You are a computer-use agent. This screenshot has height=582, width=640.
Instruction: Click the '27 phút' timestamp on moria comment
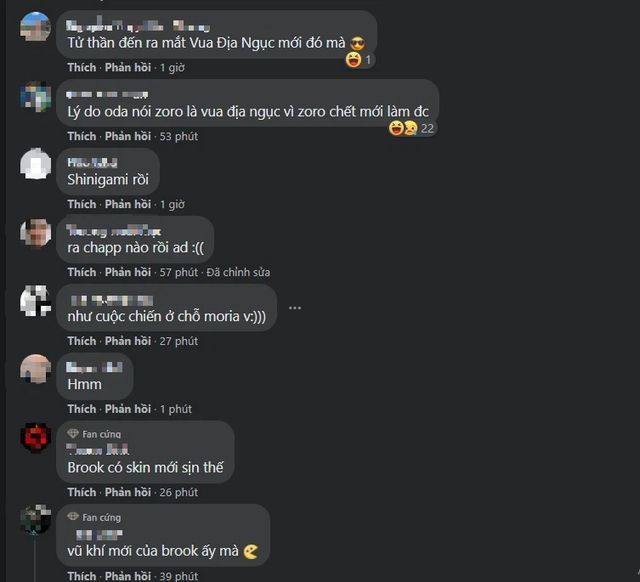click(x=179, y=341)
